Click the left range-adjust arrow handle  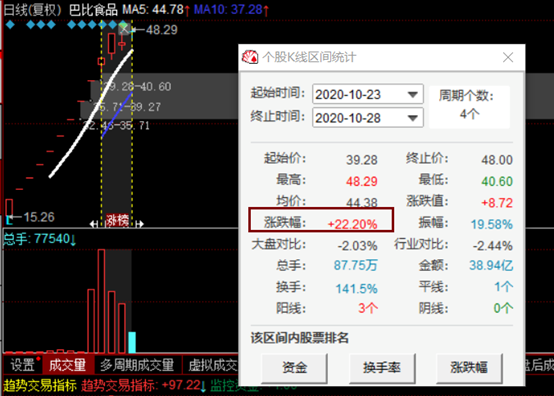pyautogui.click(x=94, y=224)
